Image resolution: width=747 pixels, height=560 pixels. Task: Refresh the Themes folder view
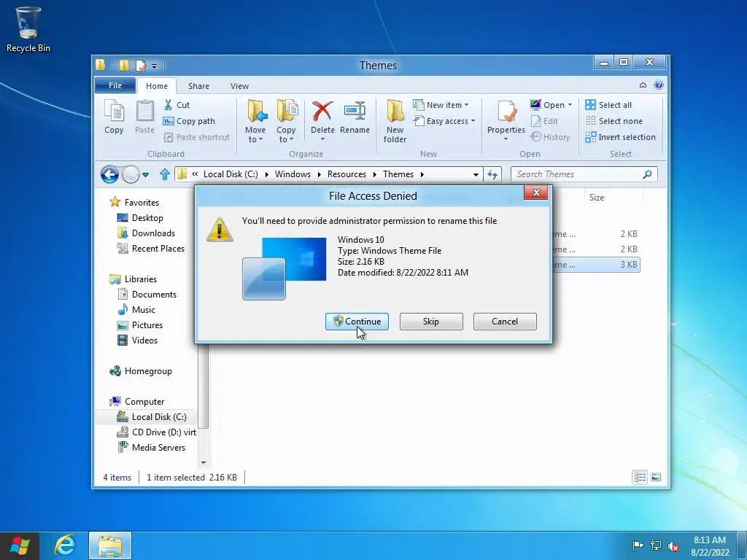492,174
